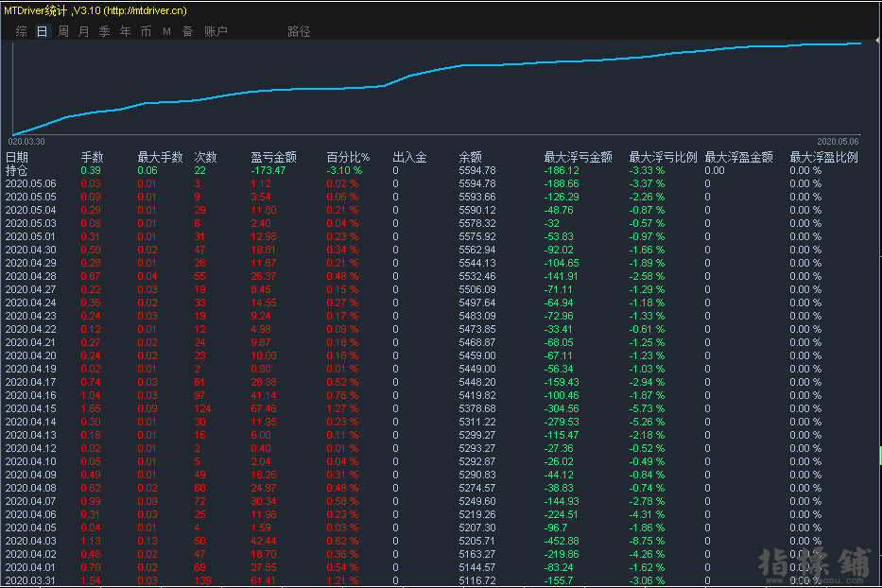Click the blue equity curve line

click(437, 70)
